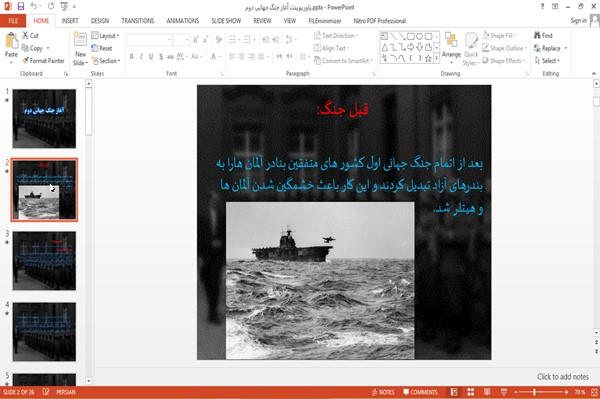
Task: Select slide 1 thumbnail
Action: [44, 119]
